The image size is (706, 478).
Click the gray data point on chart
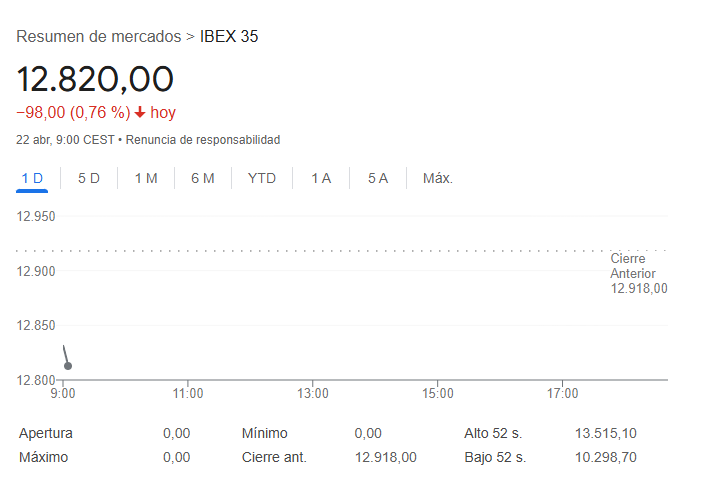click(68, 366)
